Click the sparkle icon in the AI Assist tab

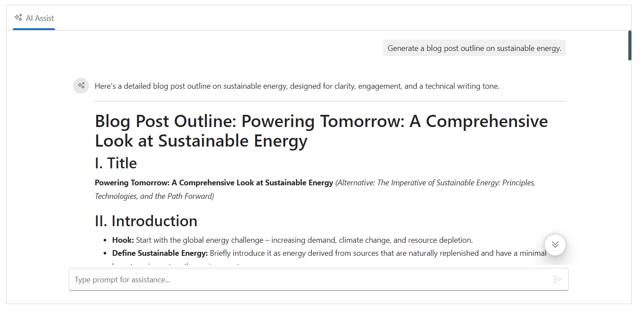[18, 18]
